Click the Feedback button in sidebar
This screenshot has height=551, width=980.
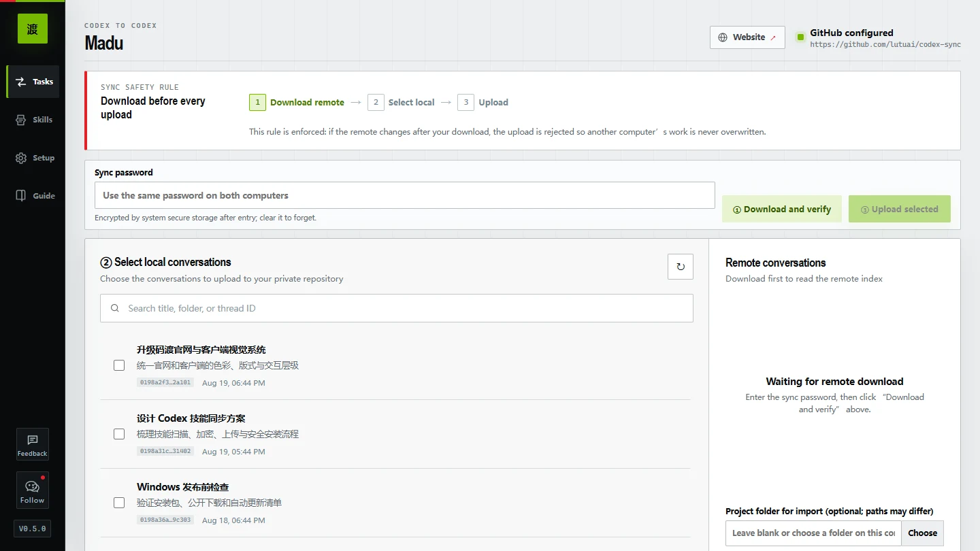[33, 444]
